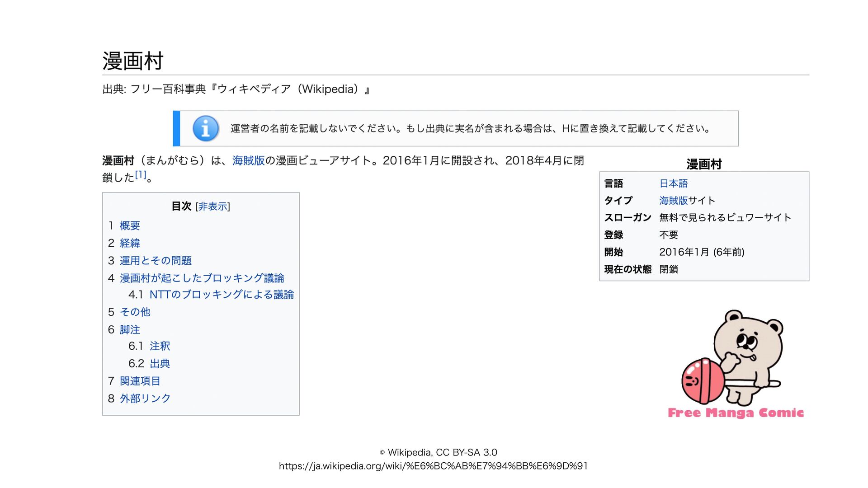Go to section 8 外部リンク
Viewport: 868px width, 488px height.
(145, 398)
